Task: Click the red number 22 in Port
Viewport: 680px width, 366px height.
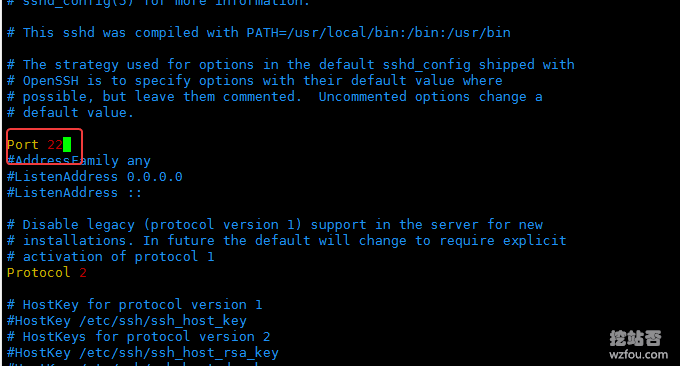Action: coord(55,144)
